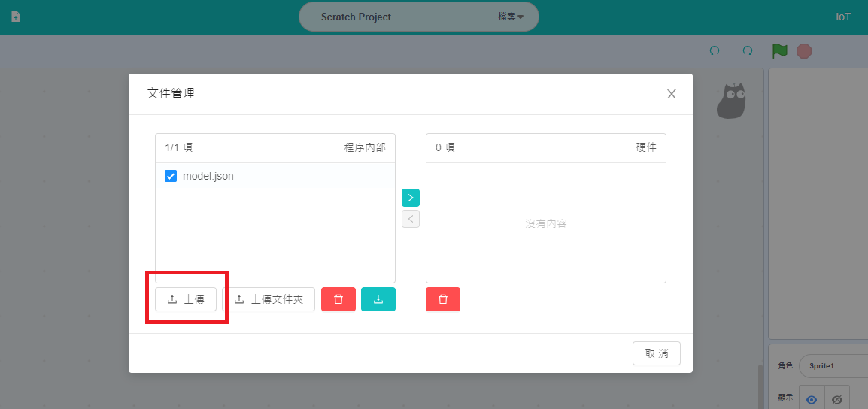Click the 程序內部 panel header label
The width and height of the screenshot is (868, 409).
[x=365, y=148]
